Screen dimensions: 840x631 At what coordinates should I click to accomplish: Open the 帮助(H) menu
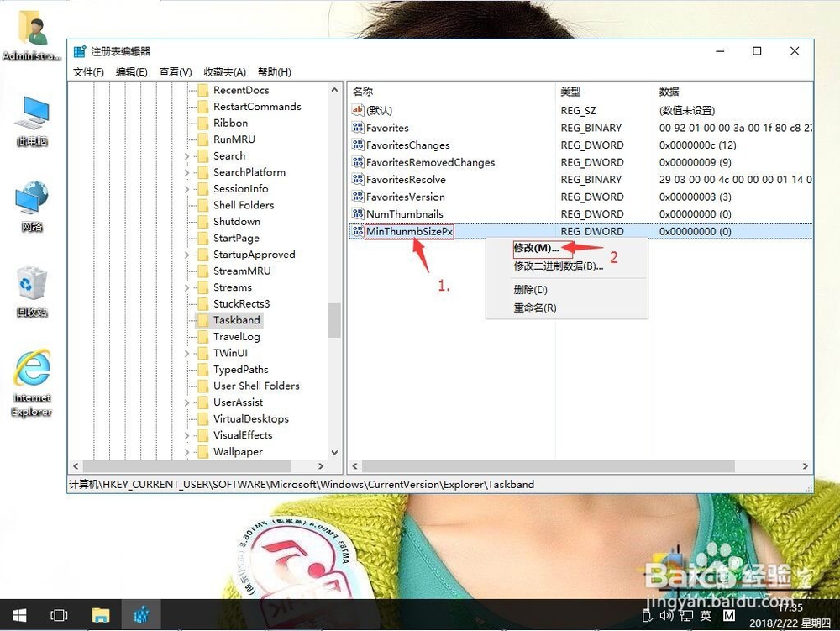pyautogui.click(x=275, y=71)
